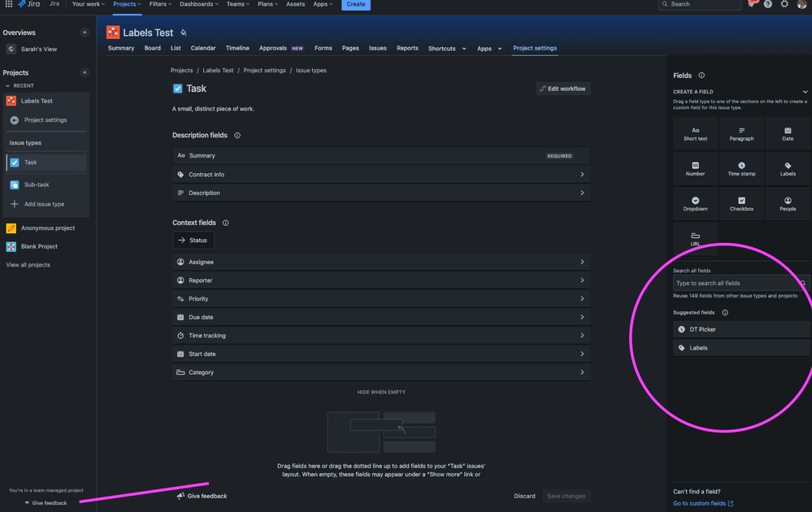Add a new overview with plus icon
The width and height of the screenshot is (812, 512).
pos(85,32)
